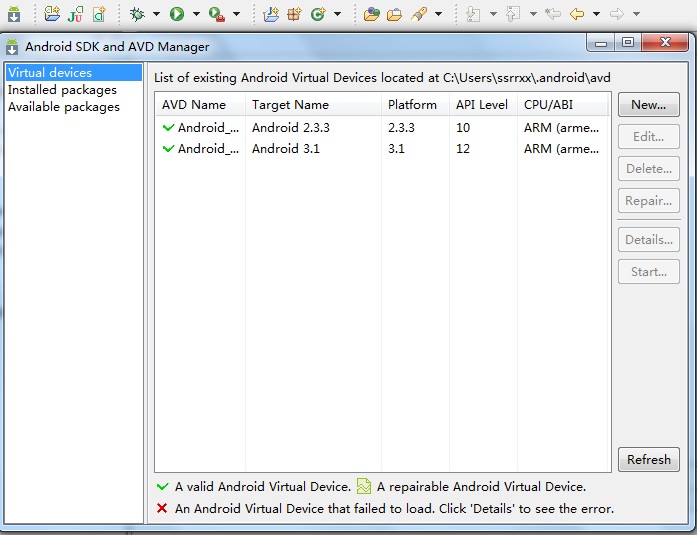
Task: Select Virtual devices in left panel
Action: [74, 72]
